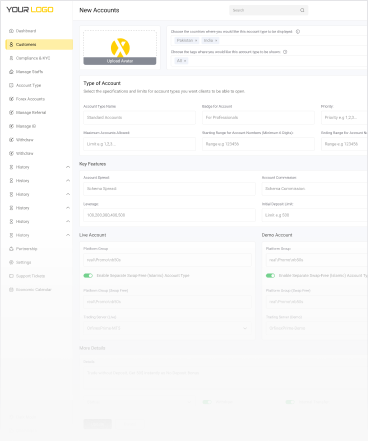This screenshot has width=368, height=441.
Task: Click the Ending Range for Account Numbers field
Action: pos(344,144)
